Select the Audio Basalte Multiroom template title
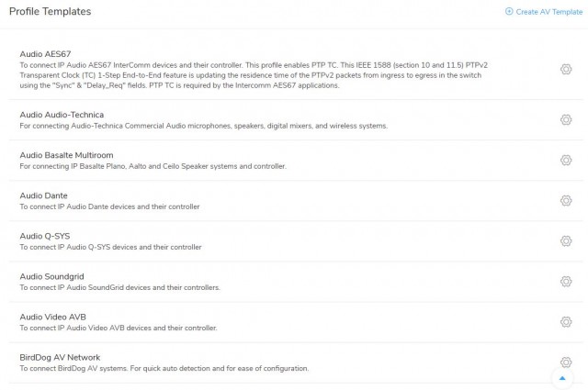This screenshot has height=390, width=588. pos(66,155)
